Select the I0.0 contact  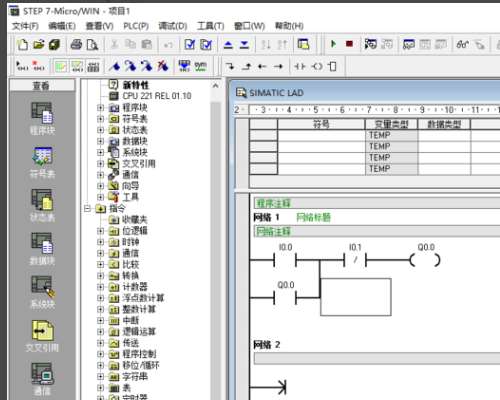pyautogui.click(x=285, y=260)
